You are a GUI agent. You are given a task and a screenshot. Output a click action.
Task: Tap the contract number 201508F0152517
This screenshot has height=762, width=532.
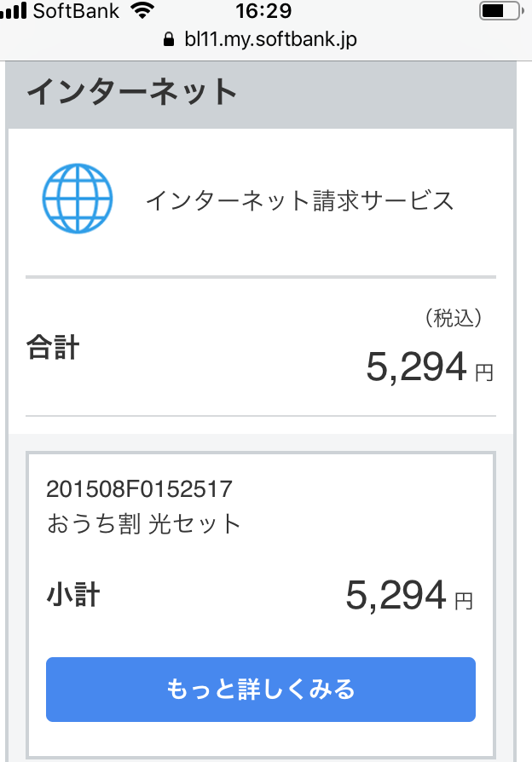pyautogui.click(x=139, y=489)
